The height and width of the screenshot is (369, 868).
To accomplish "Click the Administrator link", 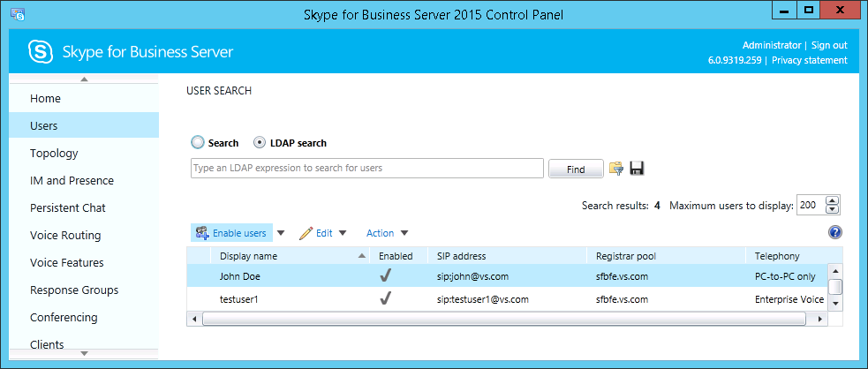I will tap(772, 45).
